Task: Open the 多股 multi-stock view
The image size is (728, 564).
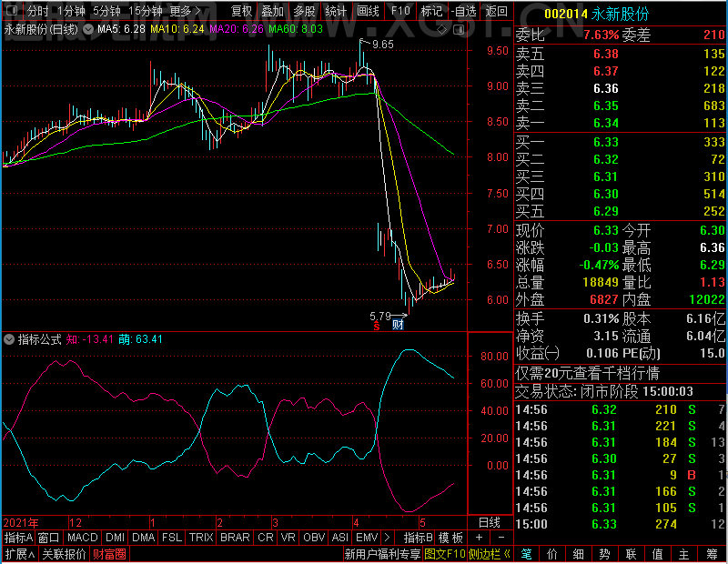Action: 305,11
